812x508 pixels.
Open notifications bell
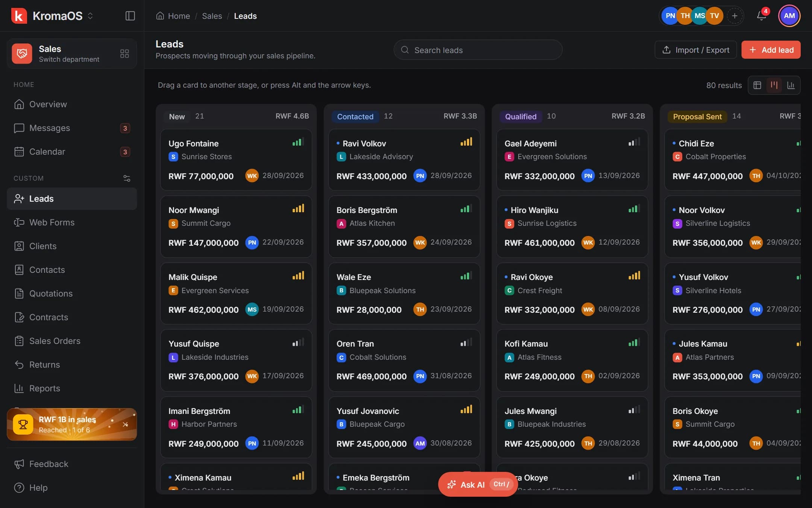pyautogui.click(x=761, y=16)
